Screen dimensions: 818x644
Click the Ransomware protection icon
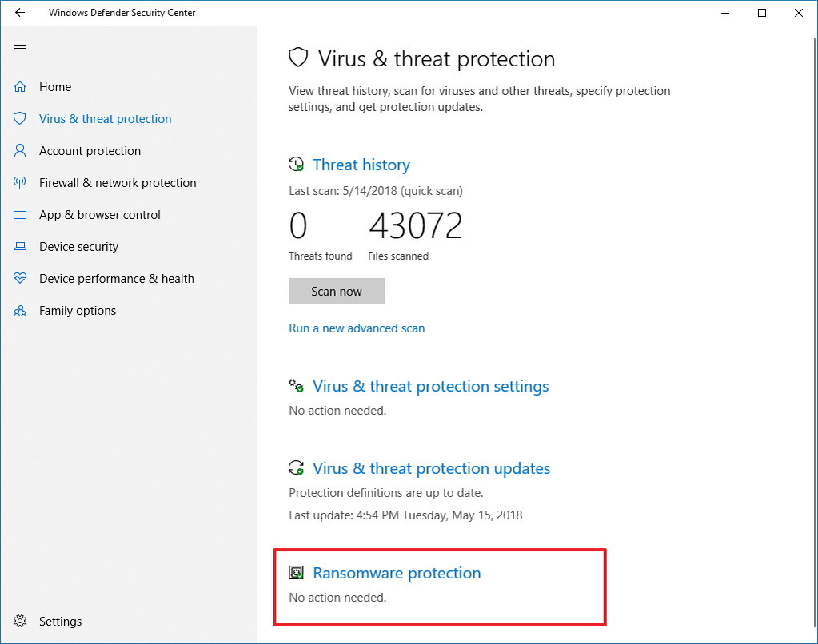(x=297, y=572)
